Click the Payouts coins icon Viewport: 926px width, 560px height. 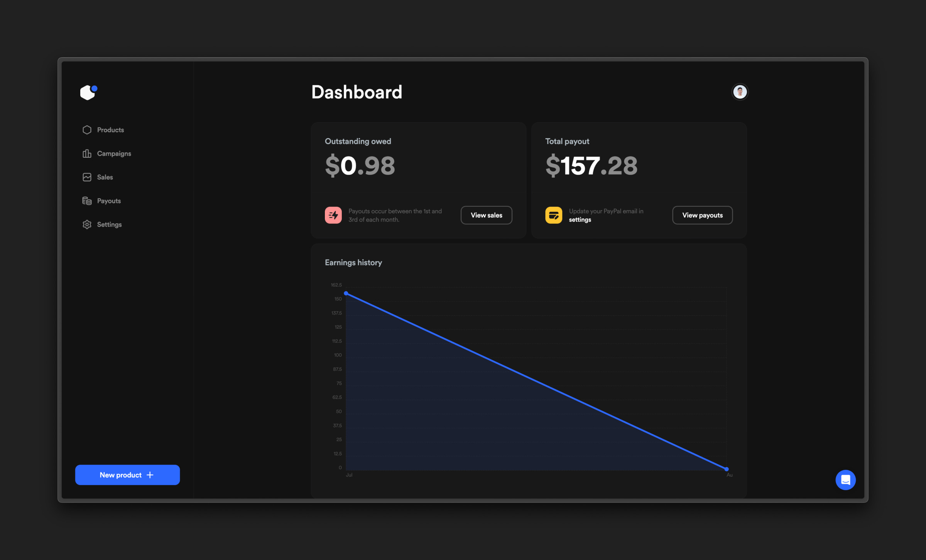coord(87,201)
